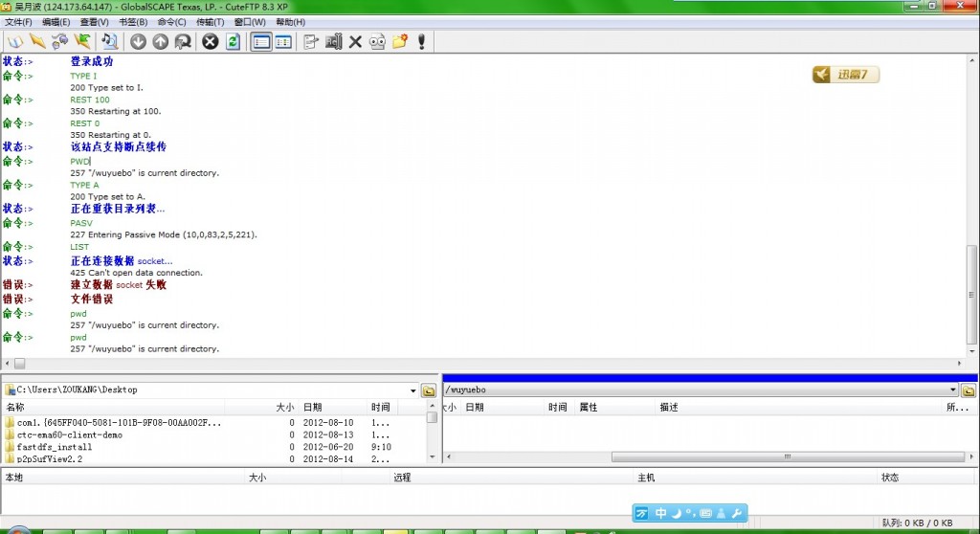Click the input method logo icon
Screen dimensions: 980x534
(x=642, y=513)
